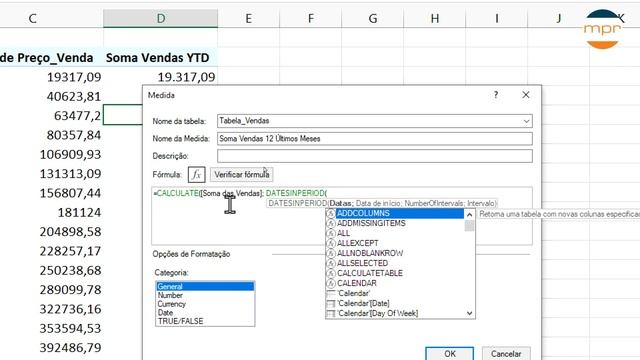Click the fx insert function button
The image size is (640, 360).
click(x=196, y=175)
